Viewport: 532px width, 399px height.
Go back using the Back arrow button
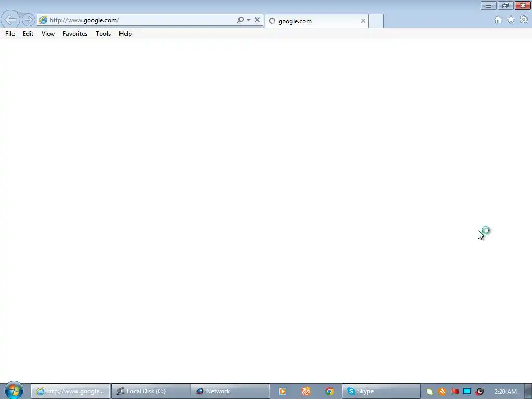point(10,20)
